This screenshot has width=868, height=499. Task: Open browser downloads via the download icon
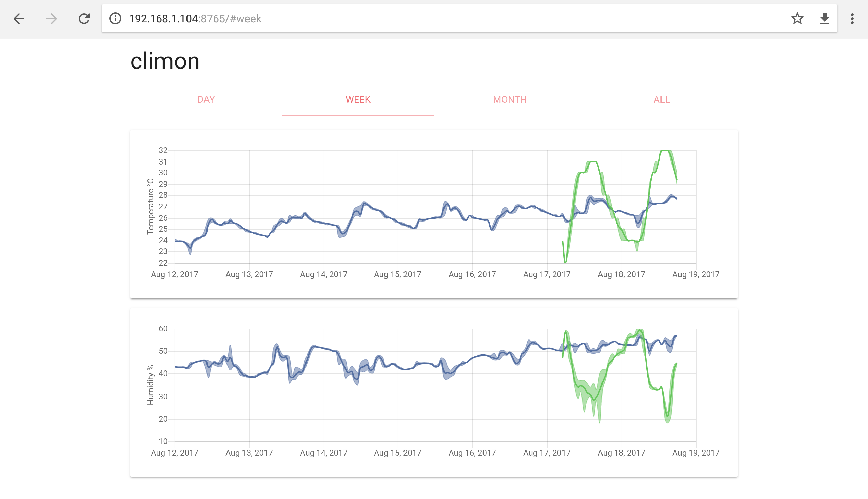click(825, 19)
